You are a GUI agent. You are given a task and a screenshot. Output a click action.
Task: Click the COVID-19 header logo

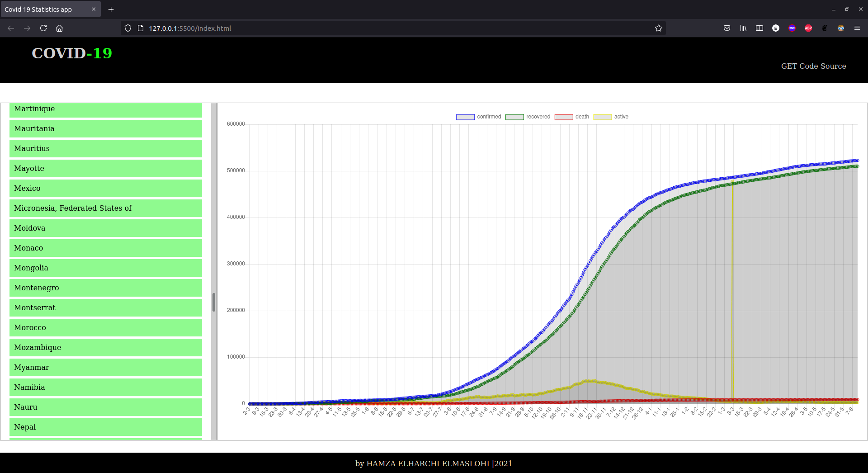click(72, 53)
